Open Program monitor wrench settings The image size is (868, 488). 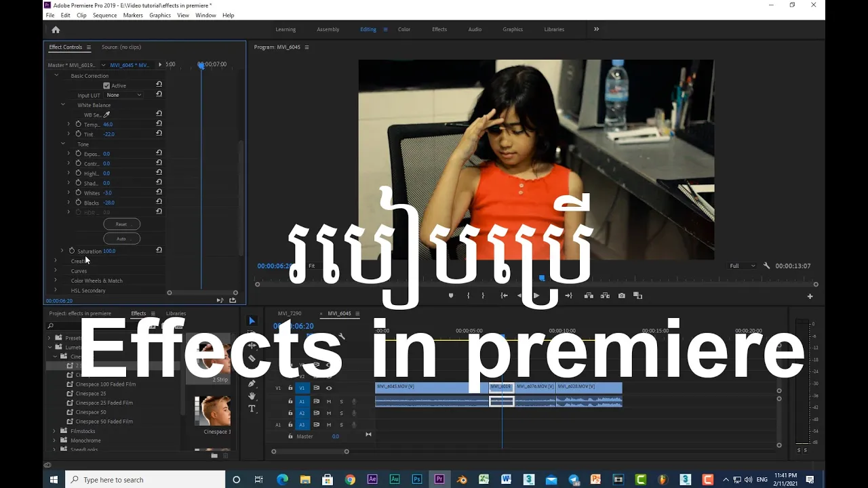pyautogui.click(x=767, y=266)
